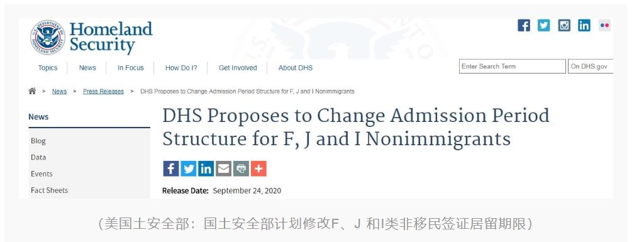
Task: Open the About DHS menu
Action: point(296,68)
